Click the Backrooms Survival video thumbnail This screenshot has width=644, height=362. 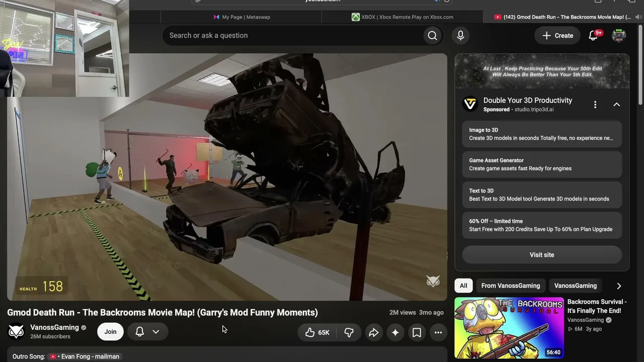509,328
